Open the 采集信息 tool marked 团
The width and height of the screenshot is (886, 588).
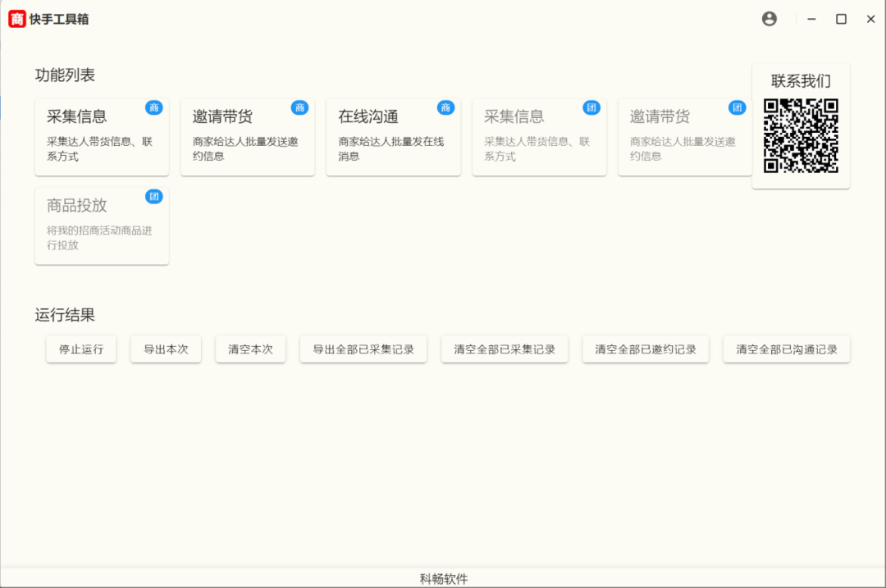pos(539,136)
